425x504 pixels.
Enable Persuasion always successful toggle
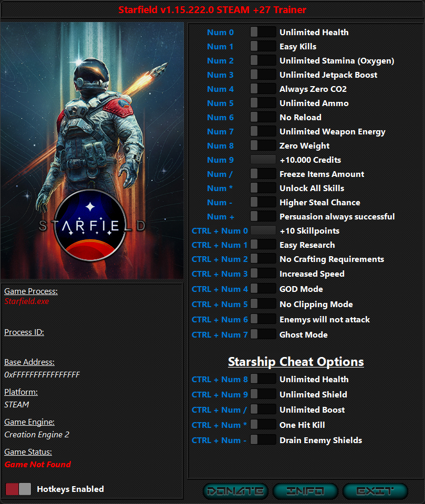(x=263, y=216)
